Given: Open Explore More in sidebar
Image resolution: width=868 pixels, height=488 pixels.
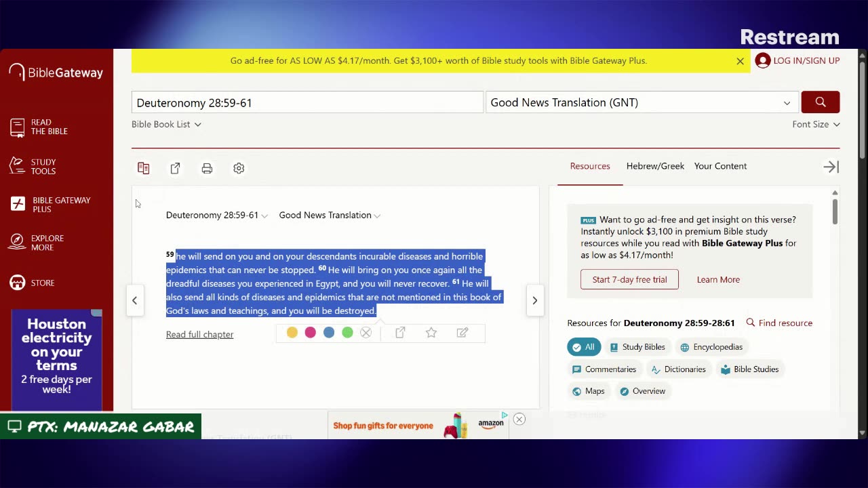Looking at the screenshot, I should [38, 243].
